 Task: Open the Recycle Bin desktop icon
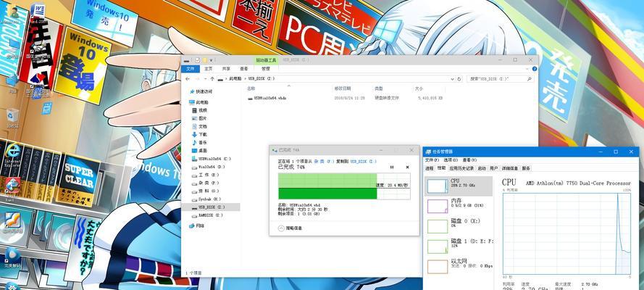[x=12, y=118]
